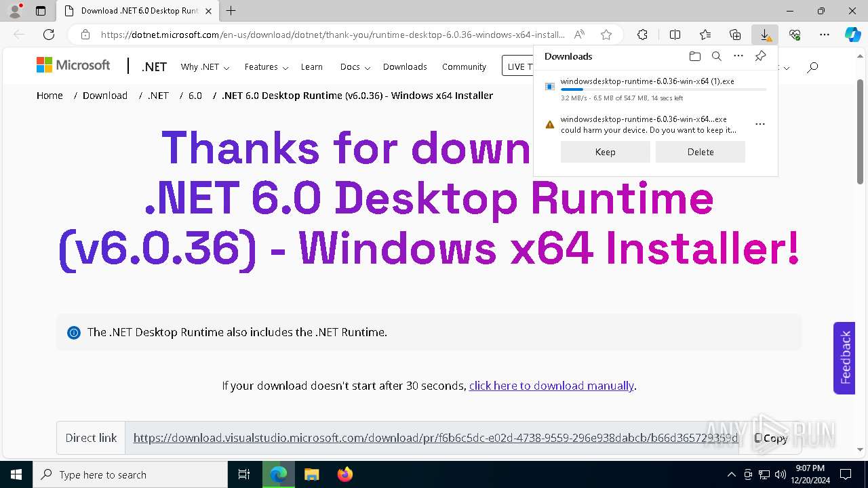Click the download progress bar
The height and width of the screenshot is (488, 868).
(663, 89)
